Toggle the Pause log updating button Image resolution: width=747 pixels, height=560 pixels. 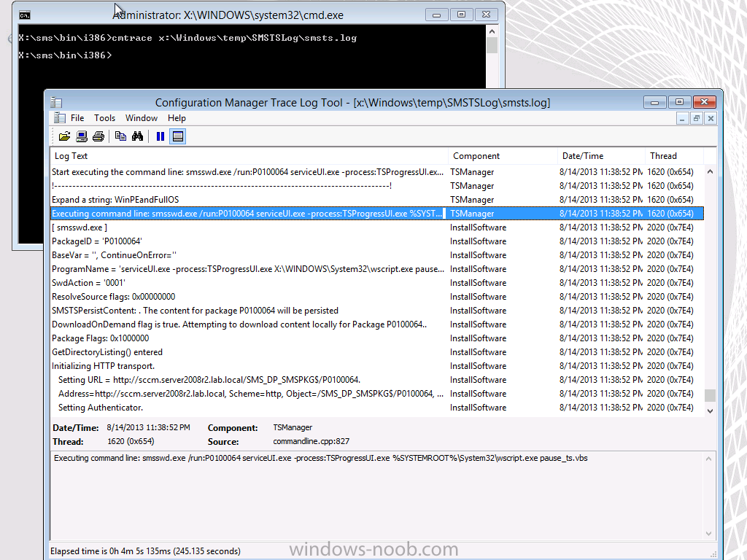(x=160, y=136)
